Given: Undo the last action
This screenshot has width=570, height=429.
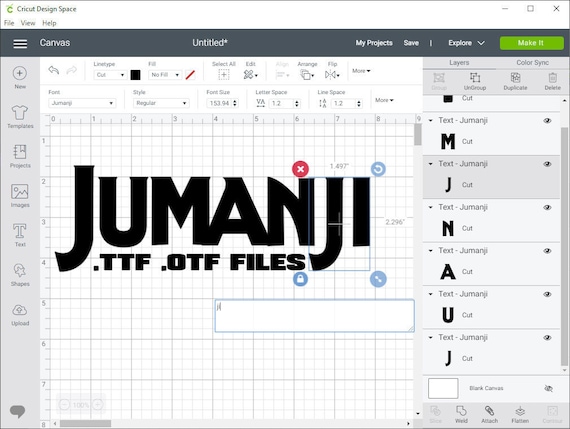Looking at the screenshot, I should pos(54,70).
